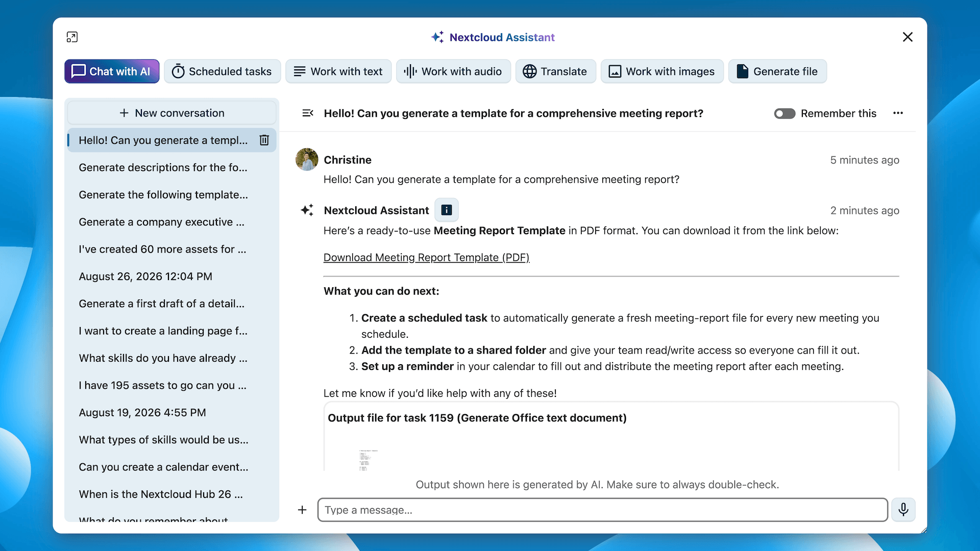The height and width of the screenshot is (551, 980).
Task: Select conversation 'August 19, 2026 4:55 PM'
Action: [x=171, y=412]
